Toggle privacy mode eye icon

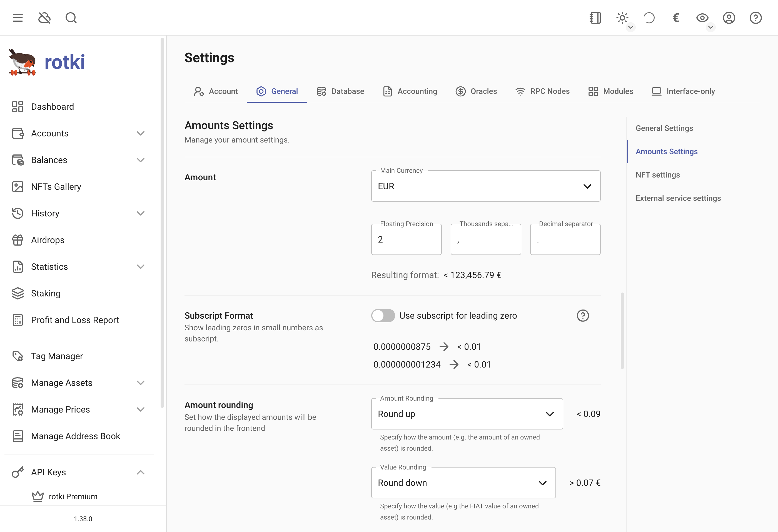pyautogui.click(x=702, y=18)
